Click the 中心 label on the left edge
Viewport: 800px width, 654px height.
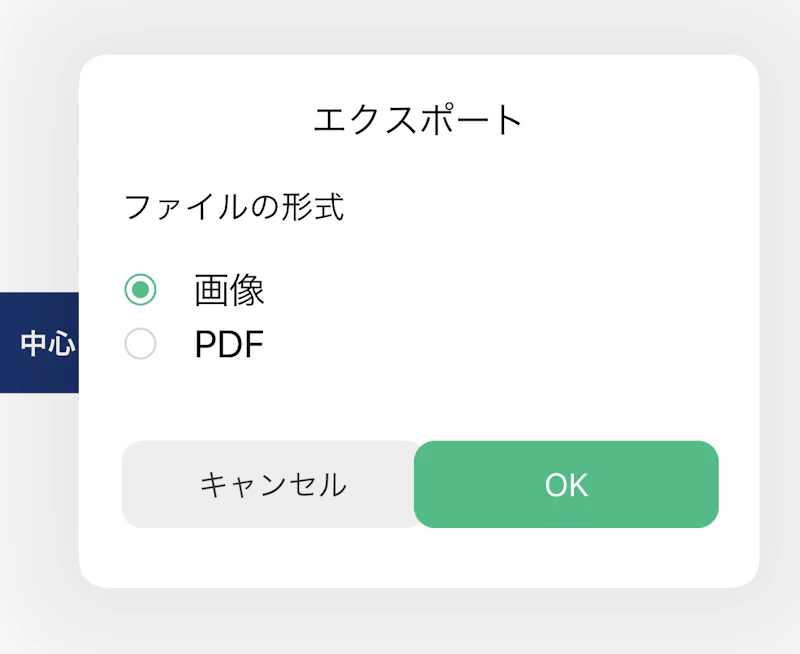[42, 344]
